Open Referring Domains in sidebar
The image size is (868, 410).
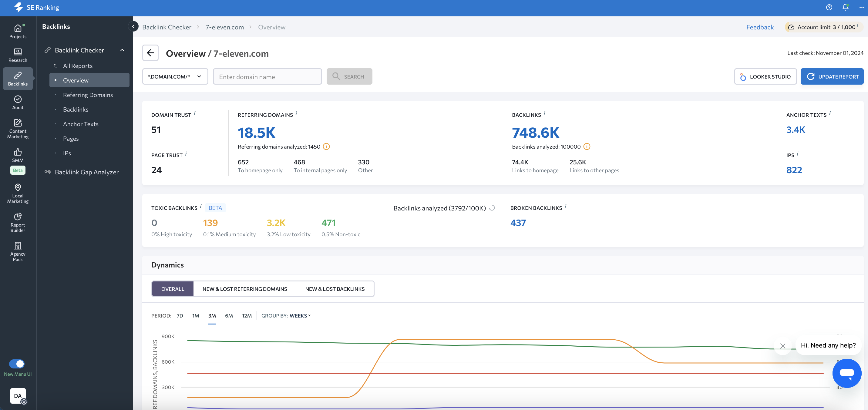88,95
